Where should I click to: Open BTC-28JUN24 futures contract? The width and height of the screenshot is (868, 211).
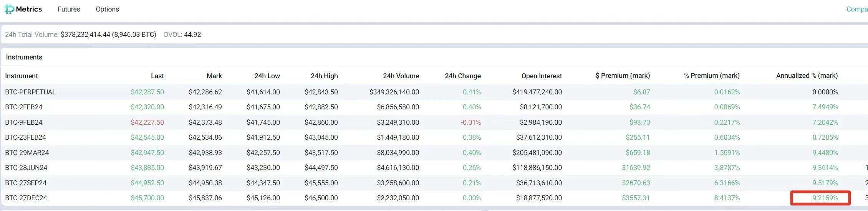pyautogui.click(x=26, y=168)
